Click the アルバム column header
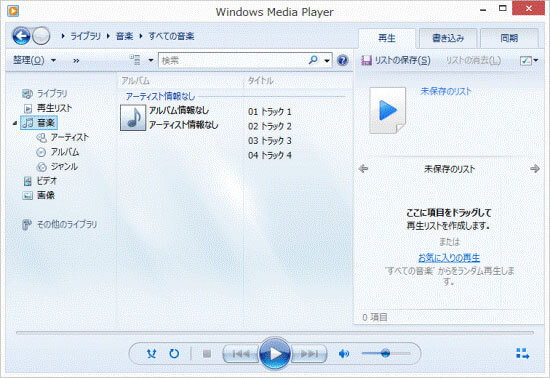550x378 pixels. 136,81
